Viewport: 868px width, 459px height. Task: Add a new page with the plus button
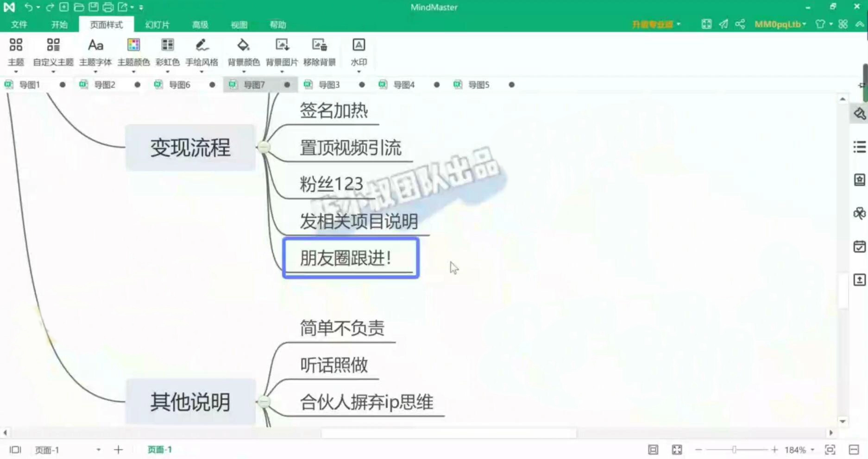119,449
